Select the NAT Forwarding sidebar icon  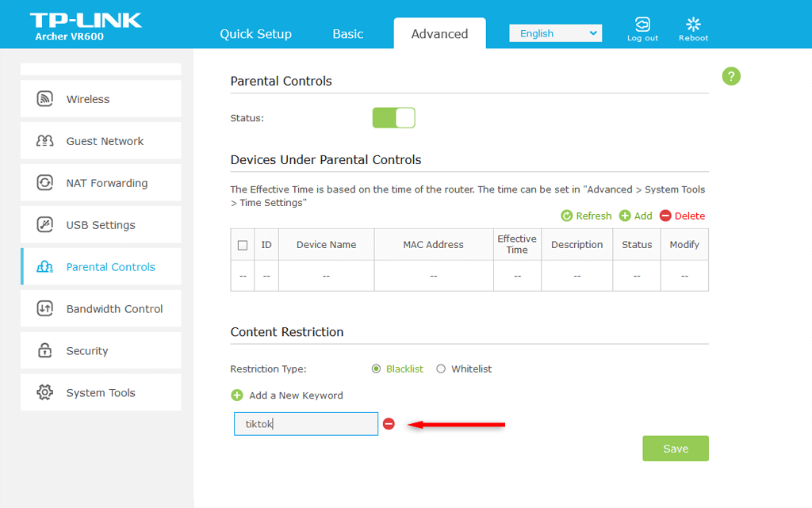coord(45,183)
